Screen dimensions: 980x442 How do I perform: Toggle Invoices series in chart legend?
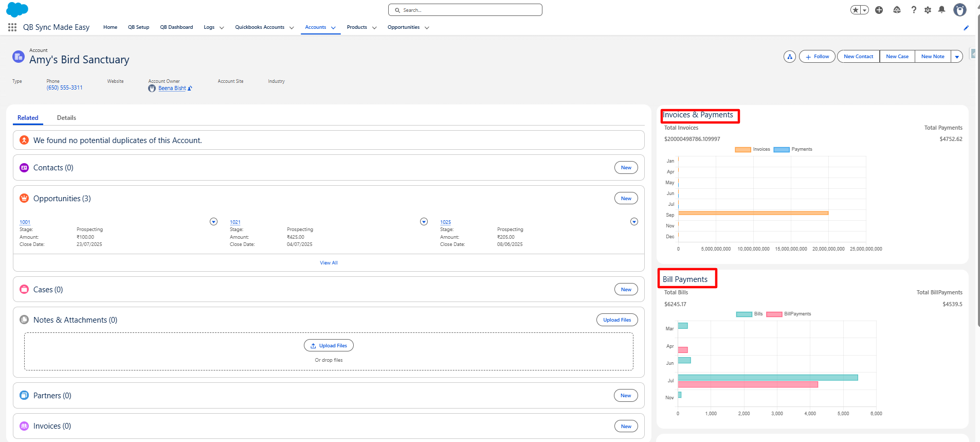(x=752, y=149)
